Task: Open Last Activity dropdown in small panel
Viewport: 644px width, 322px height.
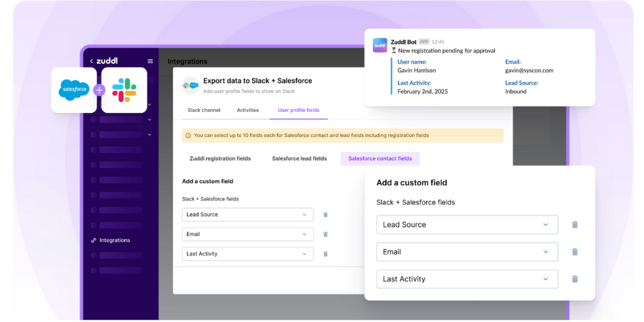Action: (247, 254)
